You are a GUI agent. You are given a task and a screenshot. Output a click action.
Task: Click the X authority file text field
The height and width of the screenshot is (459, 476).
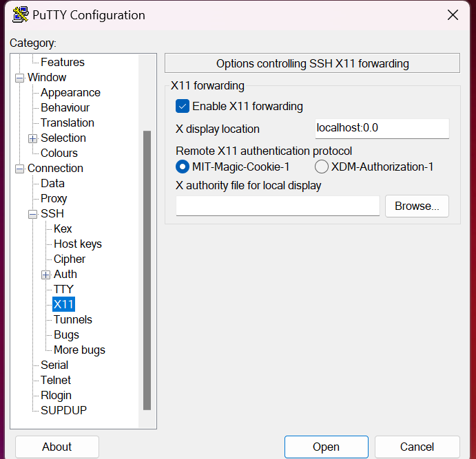(278, 206)
